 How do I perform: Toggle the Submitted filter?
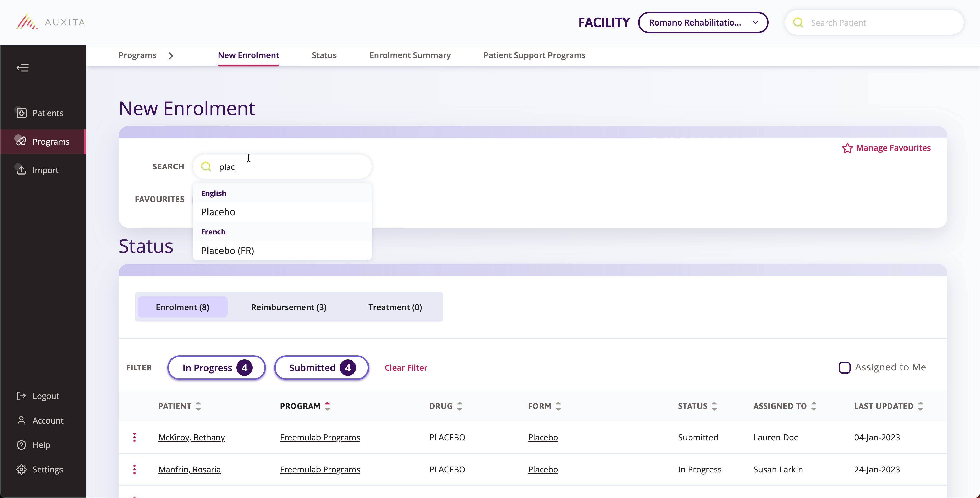[322, 368]
